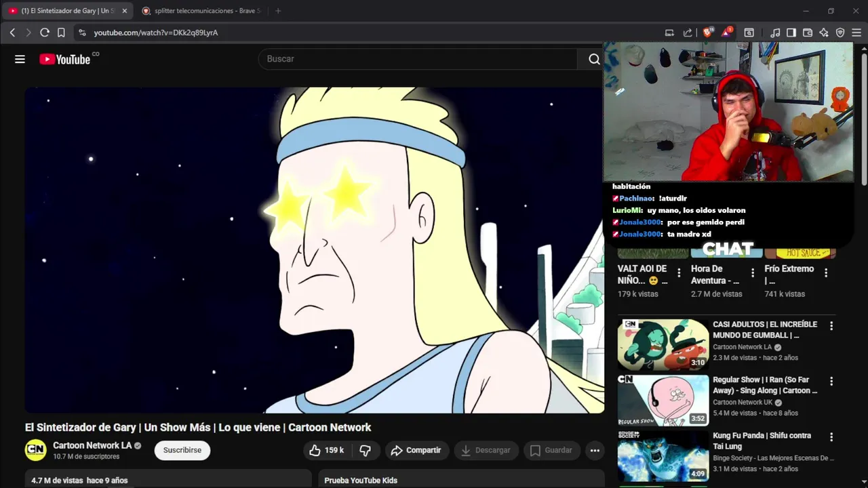Open Brave Leo AI sparkle icon
The height and width of the screenshot is (488, 868).
pos(824,33)
